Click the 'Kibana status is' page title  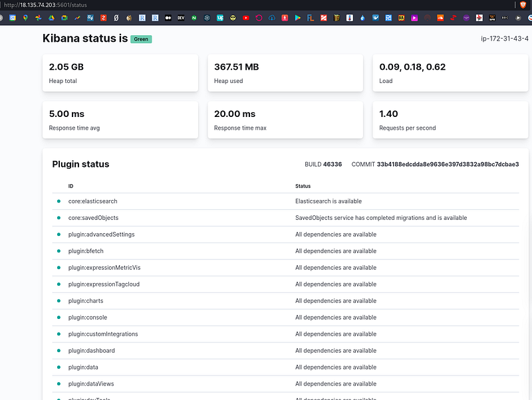pos(85,39)
